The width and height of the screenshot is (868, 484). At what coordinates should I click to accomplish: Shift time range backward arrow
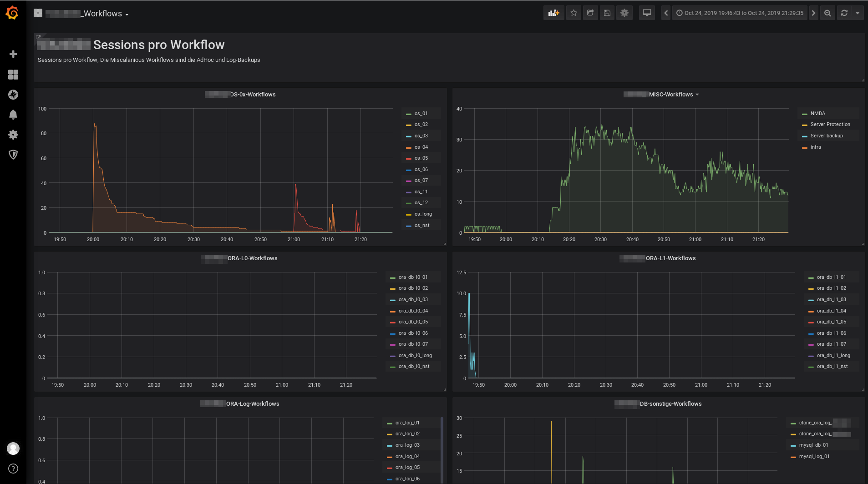[x=666, y=13]
